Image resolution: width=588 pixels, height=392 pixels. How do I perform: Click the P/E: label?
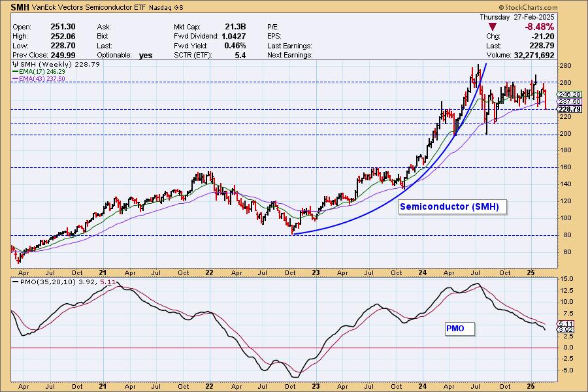pyautogui.click(x=273, y=27)
